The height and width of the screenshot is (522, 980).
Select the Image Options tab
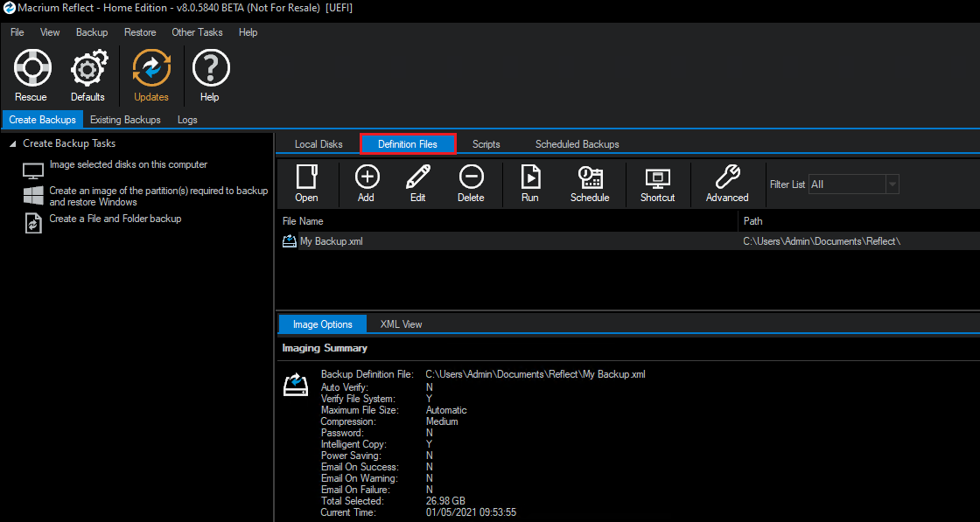point(323,324)
